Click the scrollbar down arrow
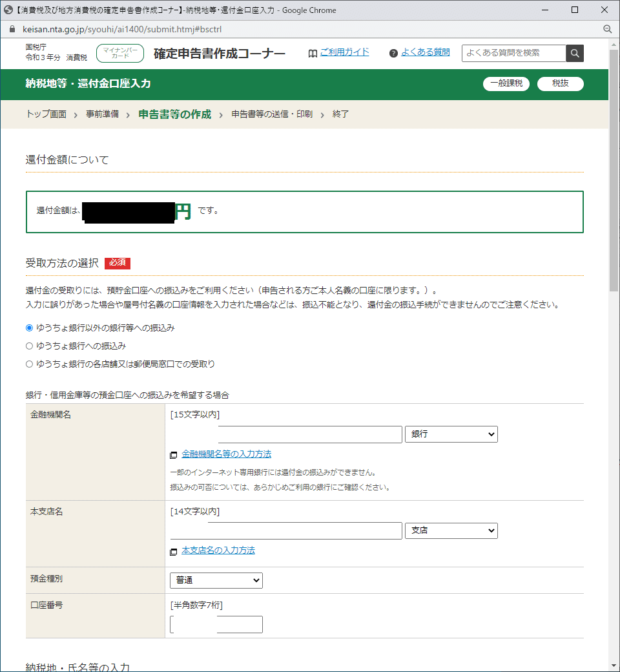The height and width of the screenshot is (672, 620). pos(614,666)
